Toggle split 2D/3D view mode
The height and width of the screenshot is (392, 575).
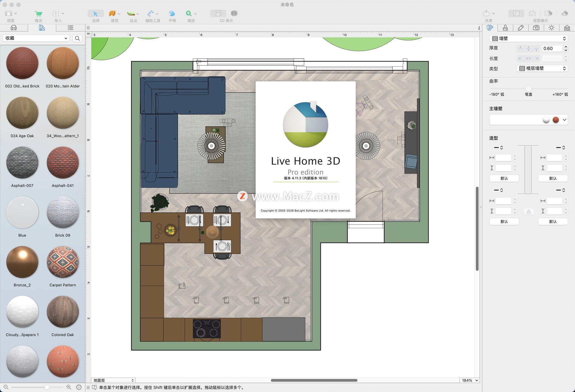tap(548, 13)
